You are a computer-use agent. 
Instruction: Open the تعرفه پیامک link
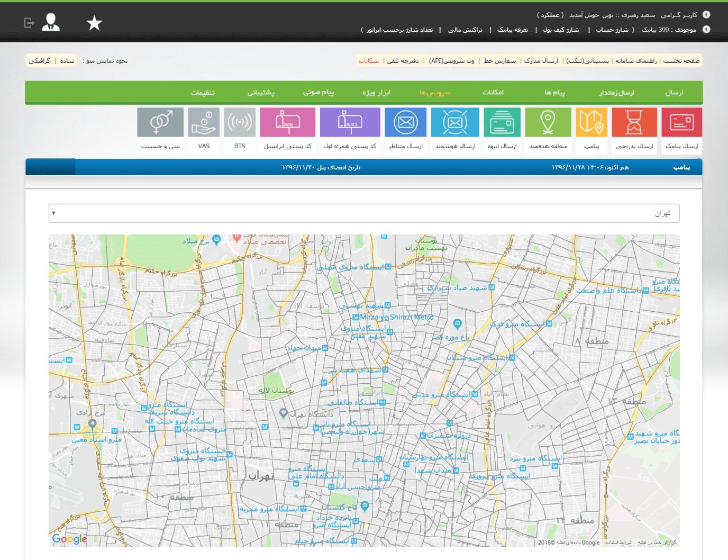coord(513,30)
